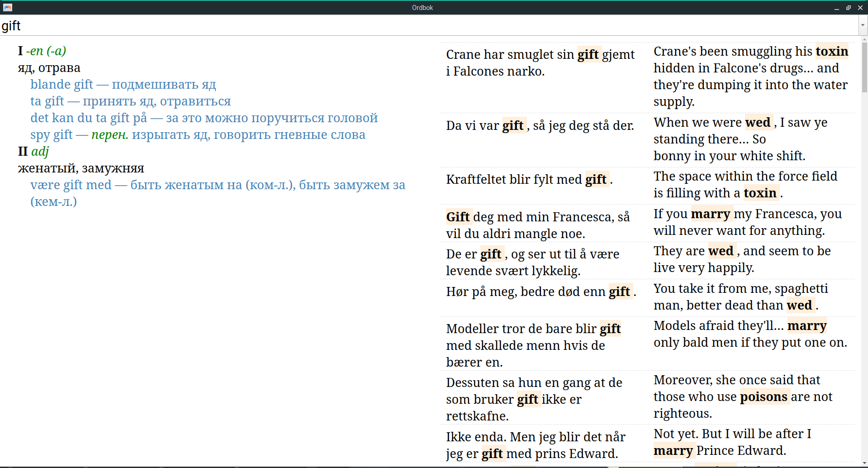This screenshot has width=868, height=468.
Task: Click the search input field containing 'gift'
Action: click(x=429, y=25)
